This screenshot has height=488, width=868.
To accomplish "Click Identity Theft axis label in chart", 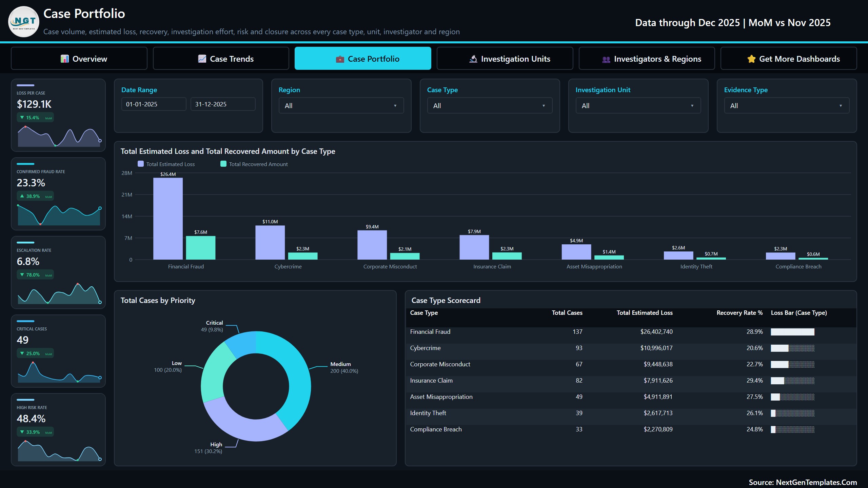I will [x=696, y=267].
